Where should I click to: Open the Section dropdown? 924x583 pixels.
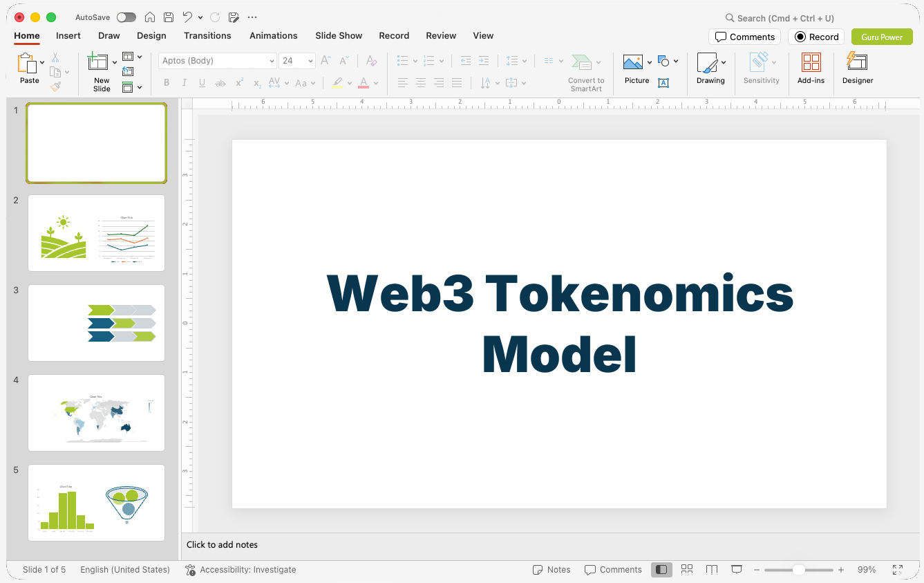tap(132, 87)
